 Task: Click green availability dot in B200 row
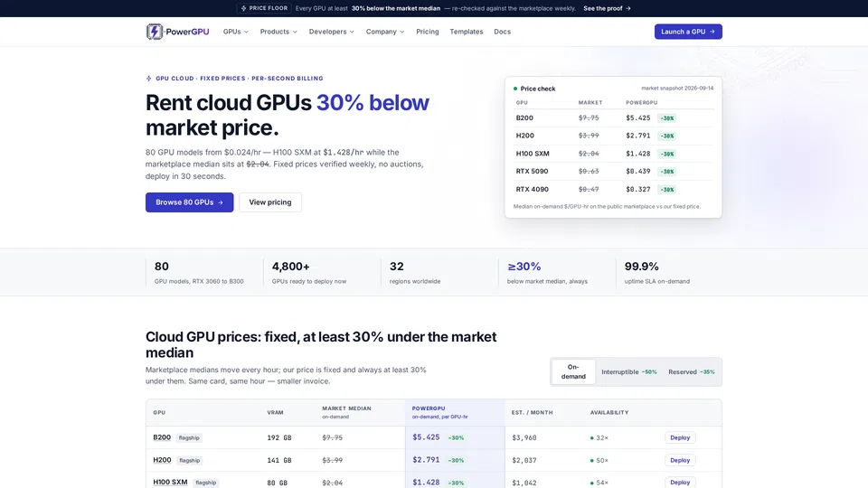pos(591,437)
